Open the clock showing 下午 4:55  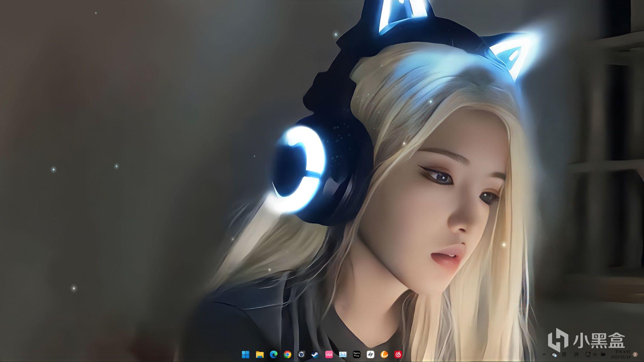tap(620, 354)
